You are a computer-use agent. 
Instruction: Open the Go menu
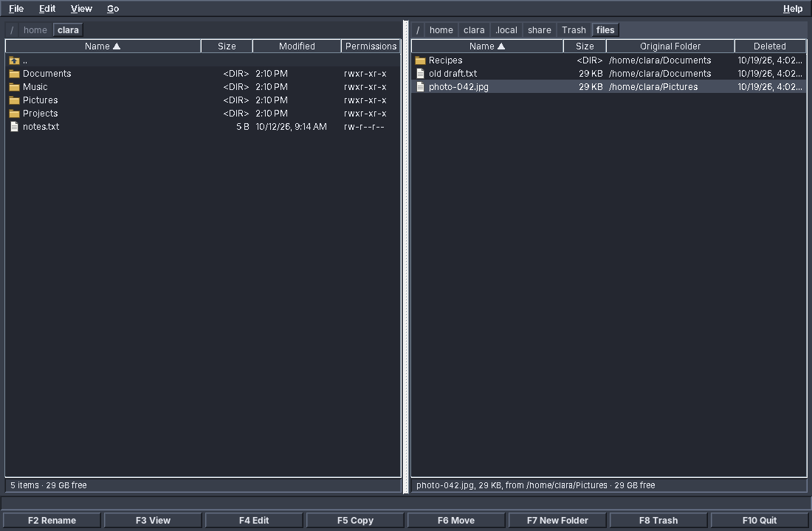tap(113, 9)
